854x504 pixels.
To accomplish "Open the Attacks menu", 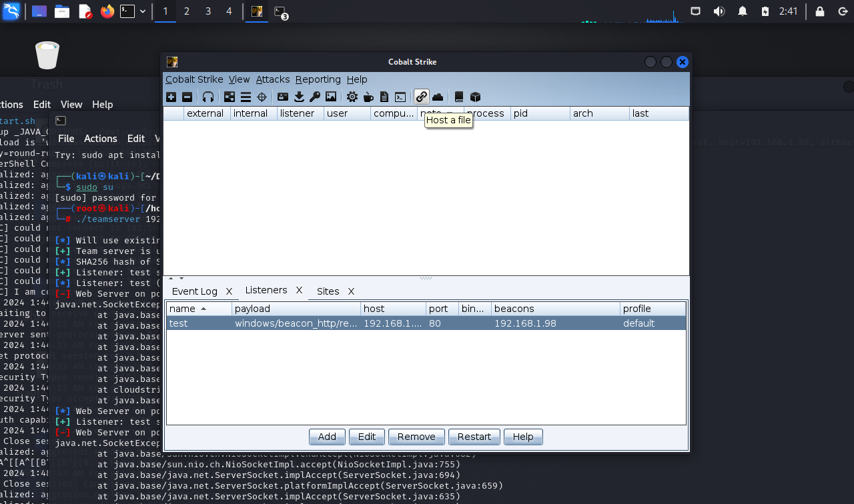I will point(273,79).
